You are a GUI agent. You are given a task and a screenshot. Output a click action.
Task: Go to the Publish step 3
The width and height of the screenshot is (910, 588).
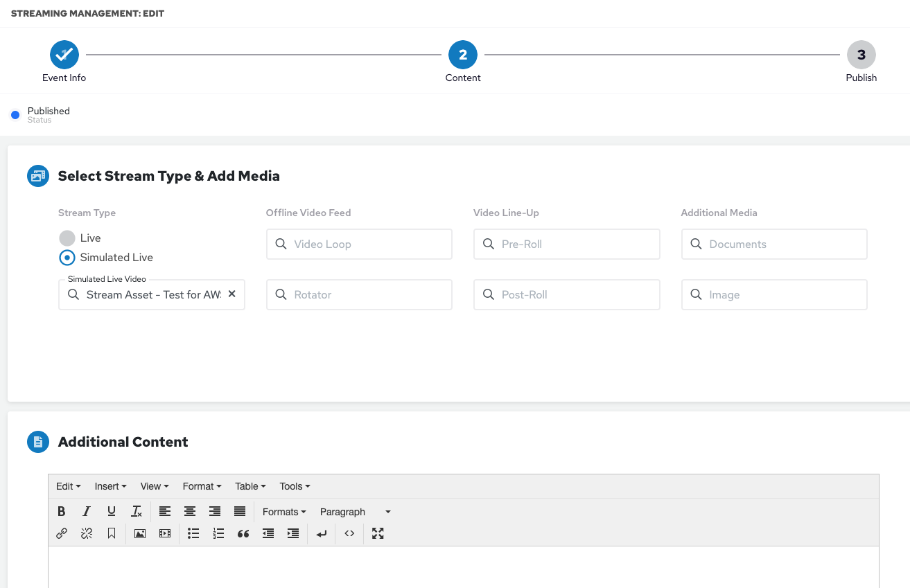861,55
